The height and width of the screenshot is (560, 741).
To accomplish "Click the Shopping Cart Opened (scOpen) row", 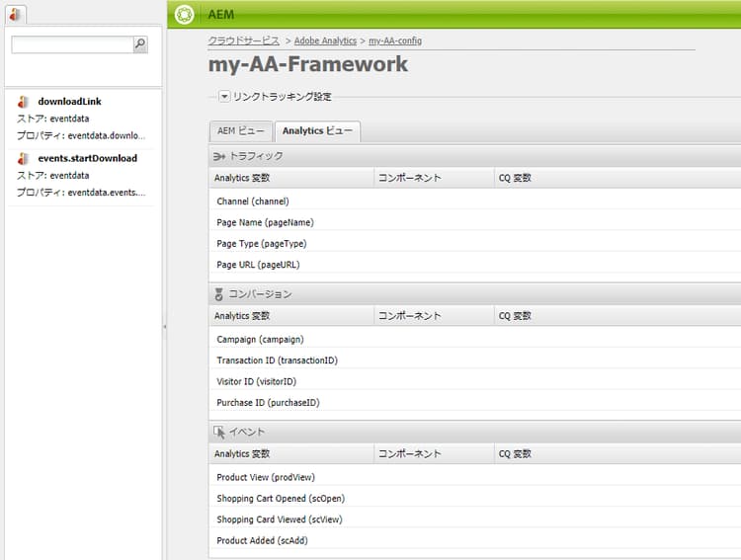I will [x=475, y=499].
